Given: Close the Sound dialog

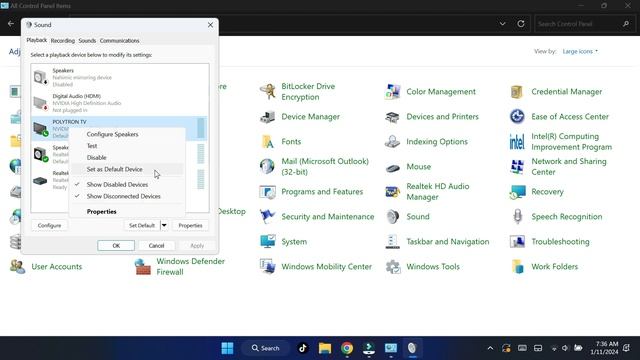Looking at the screenshot, I should tap(210, 25).
